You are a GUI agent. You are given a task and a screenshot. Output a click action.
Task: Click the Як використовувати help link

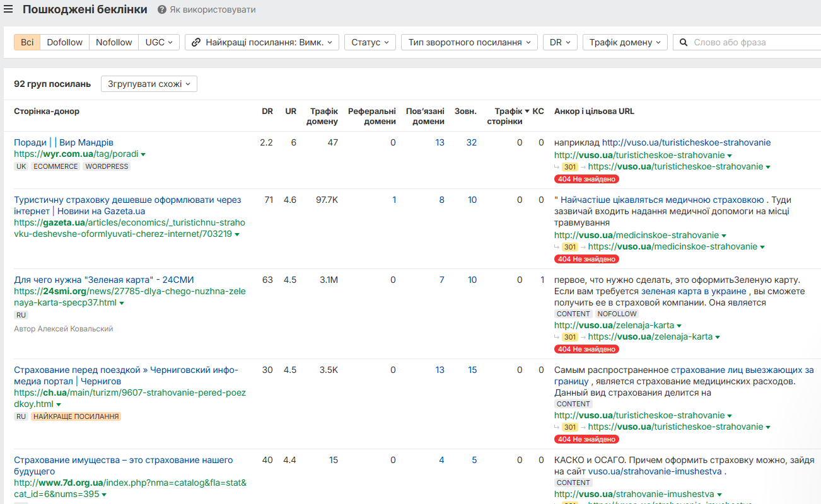(x=213, y=10)
